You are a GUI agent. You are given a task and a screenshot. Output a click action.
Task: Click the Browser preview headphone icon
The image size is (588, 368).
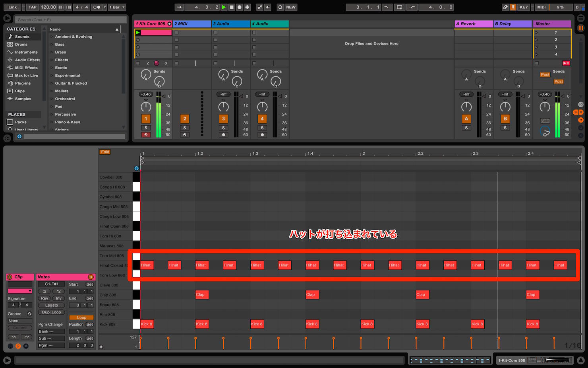coord(19,136)
